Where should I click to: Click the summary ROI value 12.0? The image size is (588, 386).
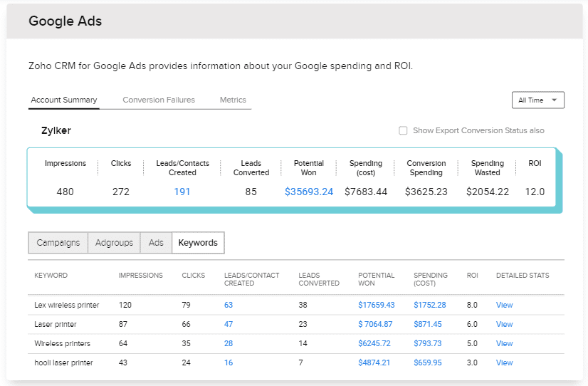535,192
